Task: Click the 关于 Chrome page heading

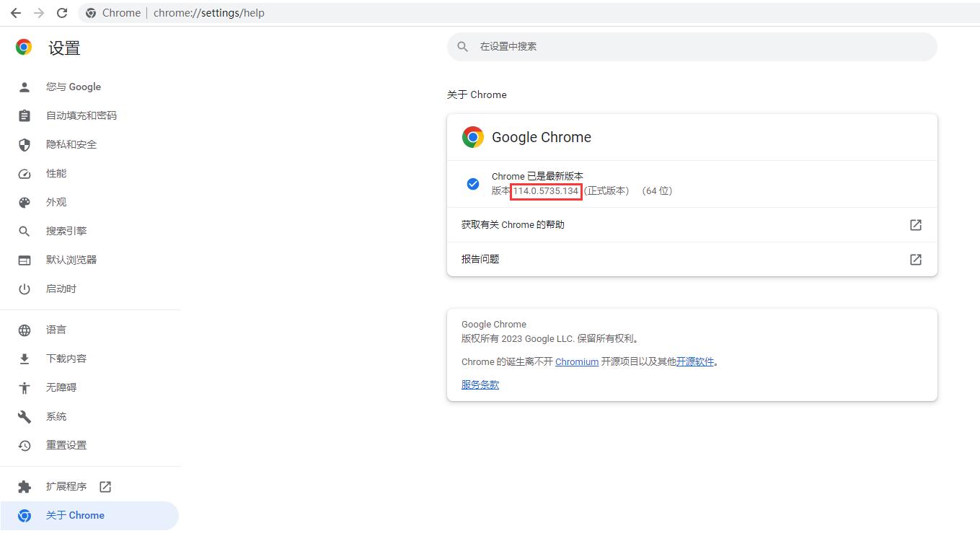Action: click(x=477, y=95)
